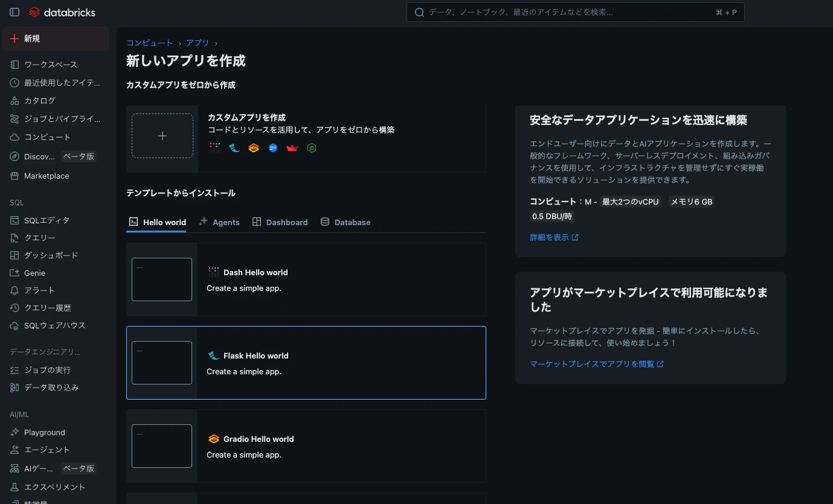Screen dimensions: 833x504
Task: Open the 詳細を表示 link
Action: 554,237
